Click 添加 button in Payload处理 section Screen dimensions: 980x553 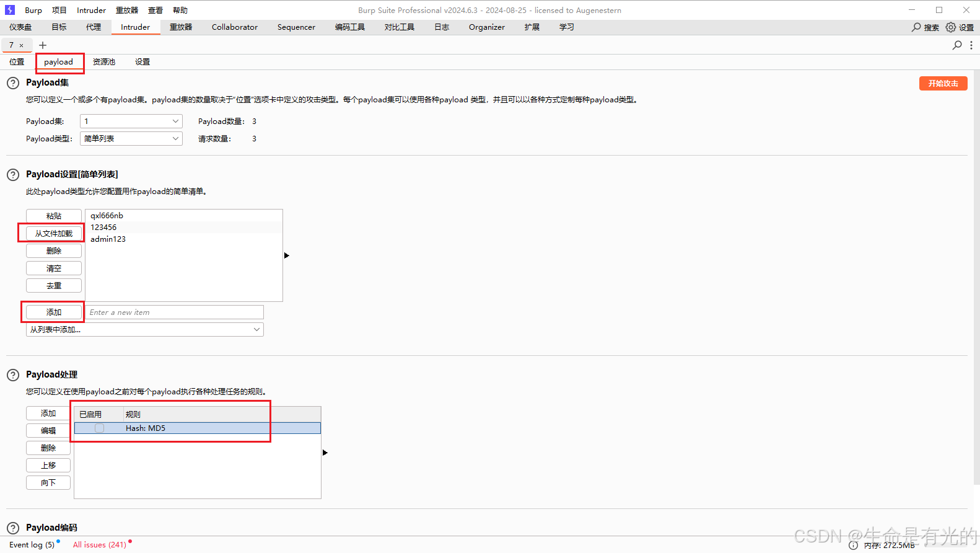(x=48, y=414)
